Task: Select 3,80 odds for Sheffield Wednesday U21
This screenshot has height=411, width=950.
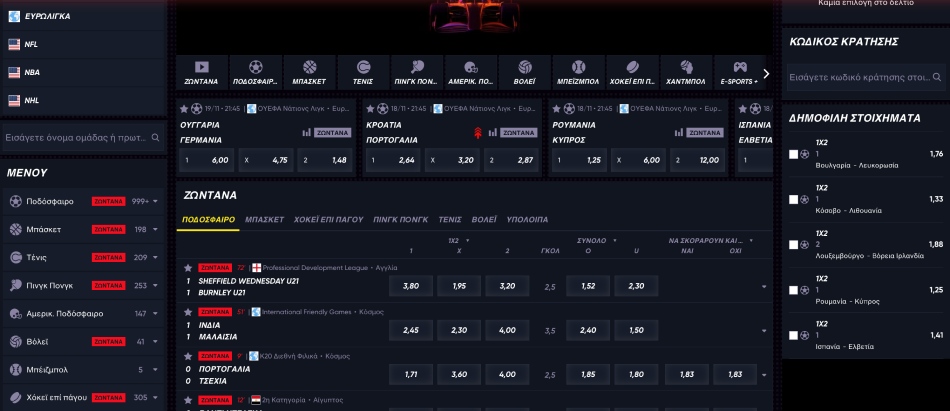Action: (411, 286)
